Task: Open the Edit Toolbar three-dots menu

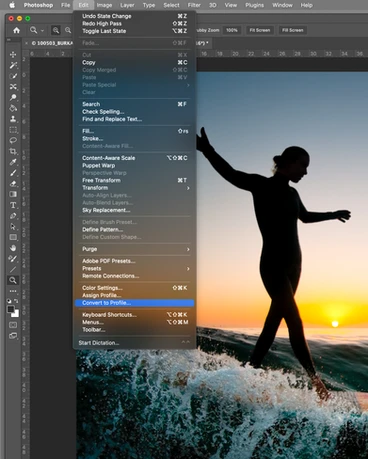Action: (x=13, y=291)
